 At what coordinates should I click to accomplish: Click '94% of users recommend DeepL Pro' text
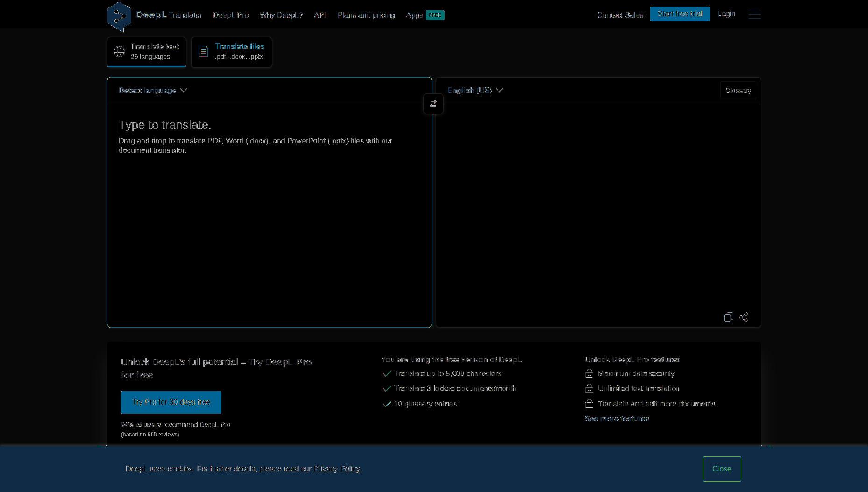(176, 425)
